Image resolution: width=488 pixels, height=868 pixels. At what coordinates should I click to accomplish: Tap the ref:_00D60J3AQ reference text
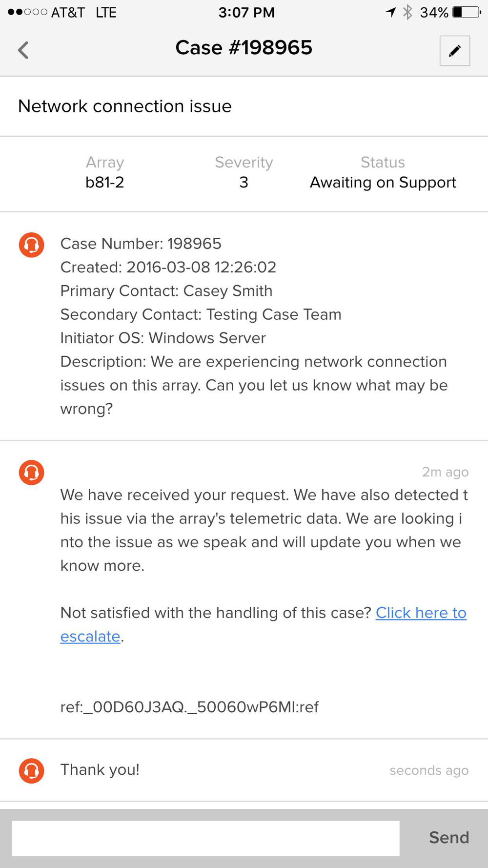tap(189, 707)
